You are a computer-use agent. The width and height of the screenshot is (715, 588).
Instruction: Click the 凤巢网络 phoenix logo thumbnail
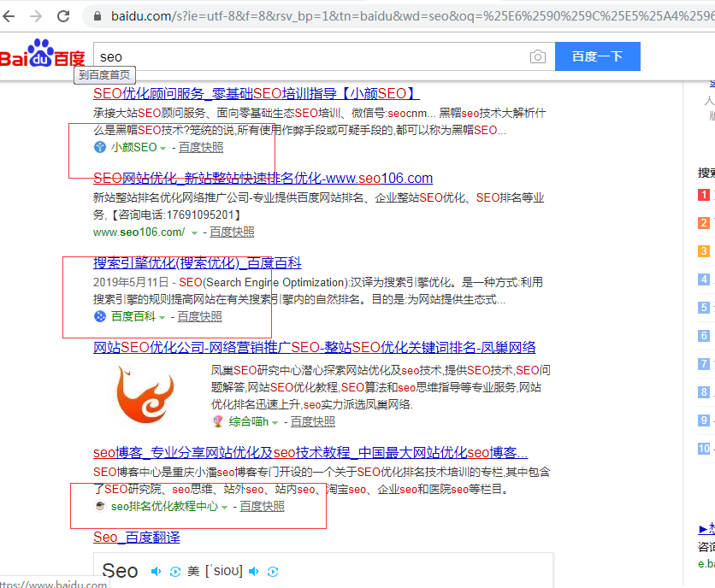click(x=145, y=394)
